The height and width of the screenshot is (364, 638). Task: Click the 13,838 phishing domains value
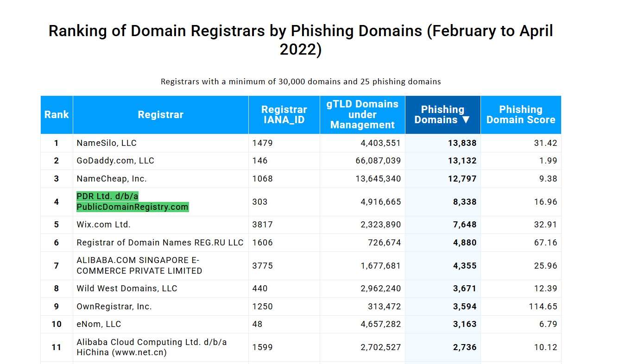[x=462, y=143]
